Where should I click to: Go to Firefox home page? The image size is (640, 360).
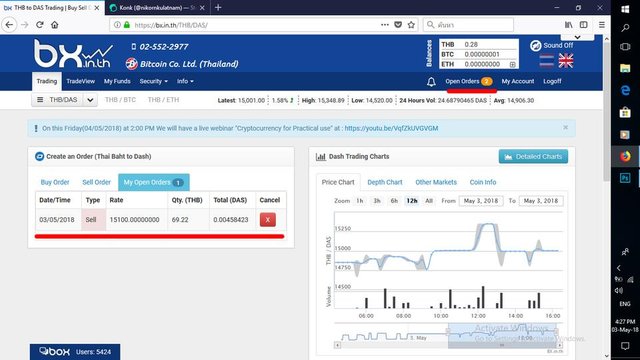55,25
